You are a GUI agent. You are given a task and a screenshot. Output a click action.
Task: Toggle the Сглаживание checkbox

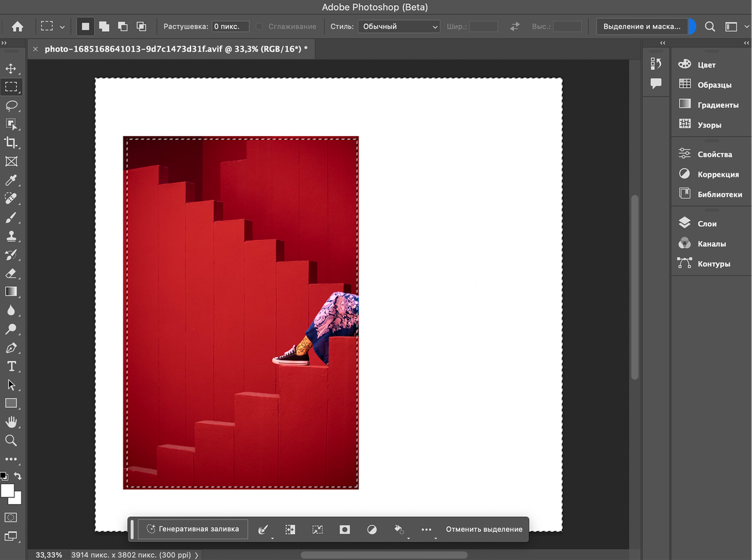coord(260,27)
